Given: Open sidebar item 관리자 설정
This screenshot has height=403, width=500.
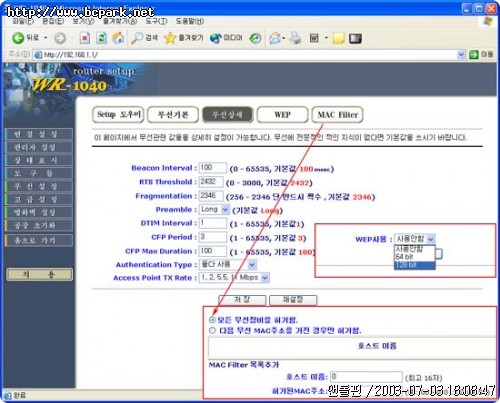Looking at the screenshot, I should (39, 147).
